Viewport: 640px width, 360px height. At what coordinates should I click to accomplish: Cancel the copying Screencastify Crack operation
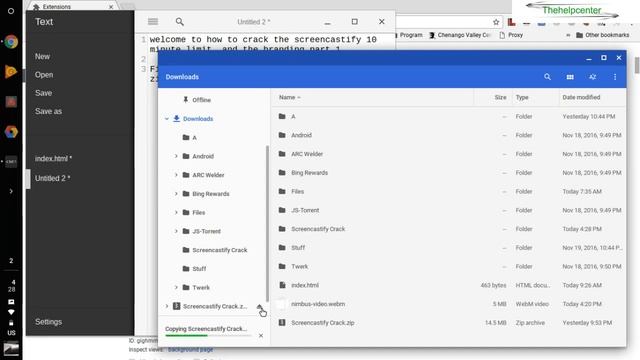click(261, 336)
